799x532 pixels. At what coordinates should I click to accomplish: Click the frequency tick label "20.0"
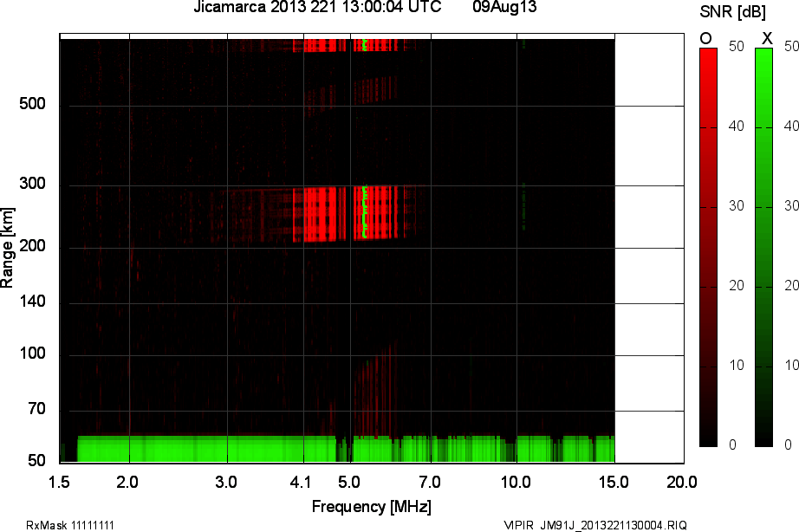click(x=682, y=482)
